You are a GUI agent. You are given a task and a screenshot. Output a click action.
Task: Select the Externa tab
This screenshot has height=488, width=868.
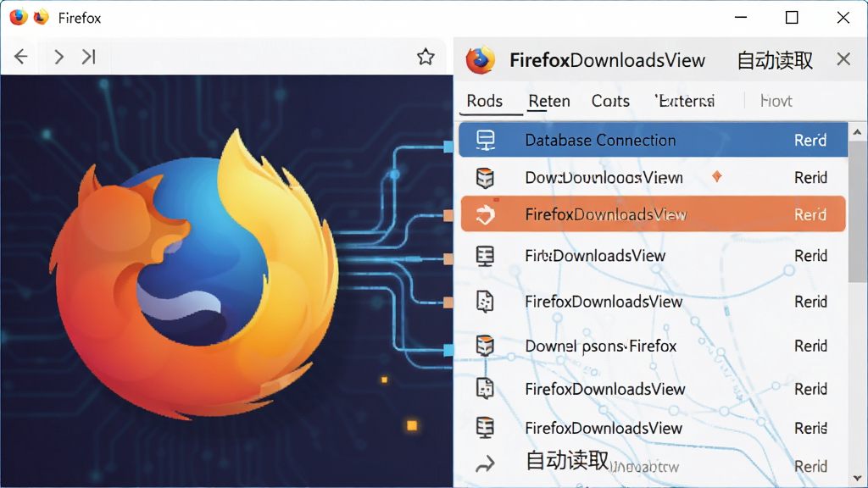[685, 101]
